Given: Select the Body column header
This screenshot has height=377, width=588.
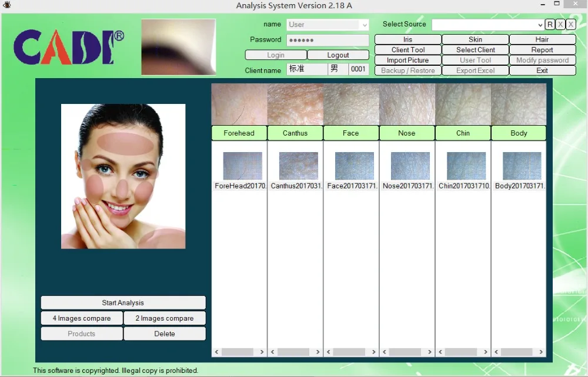Looking at the screenshot, I should point(519,133).
